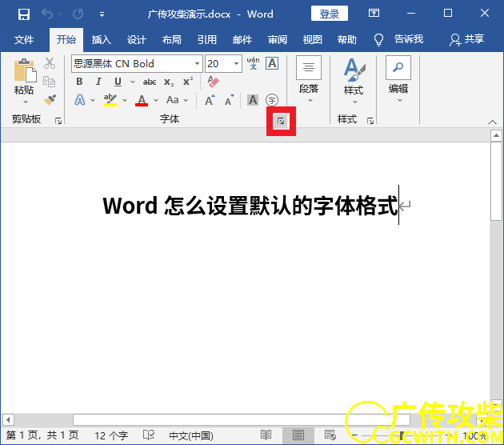Click the 告诉我 search box

click(399, 39)
